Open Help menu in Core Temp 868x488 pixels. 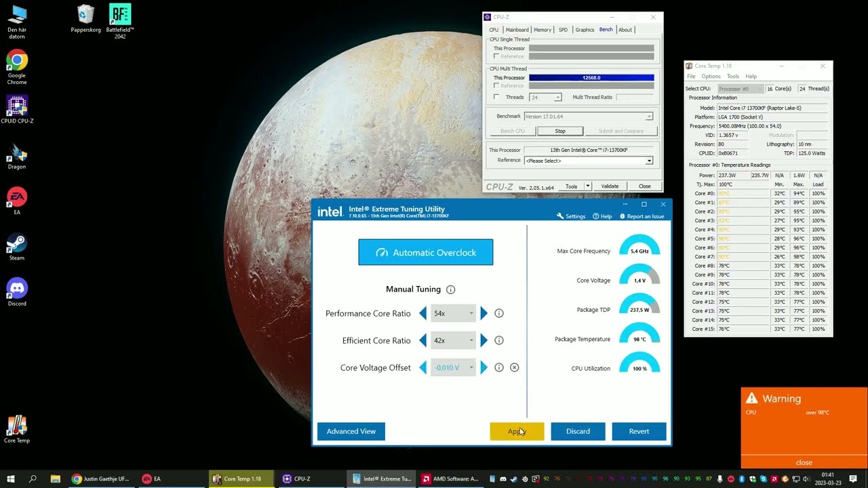point(751,77)
